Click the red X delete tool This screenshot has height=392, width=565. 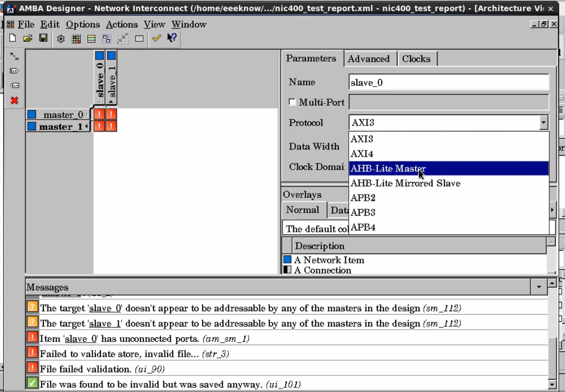(14, 100)
